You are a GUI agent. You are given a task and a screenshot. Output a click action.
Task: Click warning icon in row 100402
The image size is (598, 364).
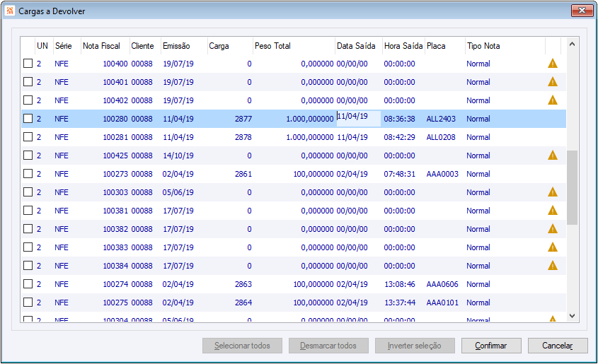(x=553, y=100)
